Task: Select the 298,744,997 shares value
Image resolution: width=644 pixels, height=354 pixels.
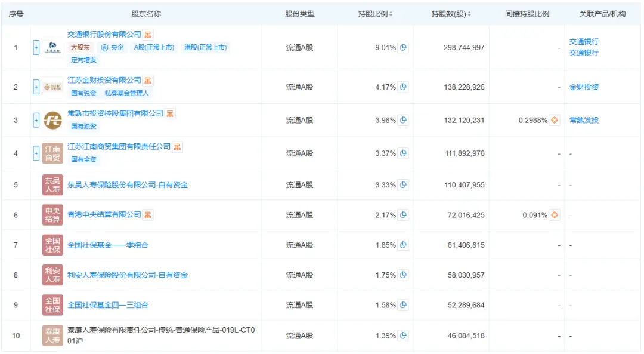Action: pos(464,48)
